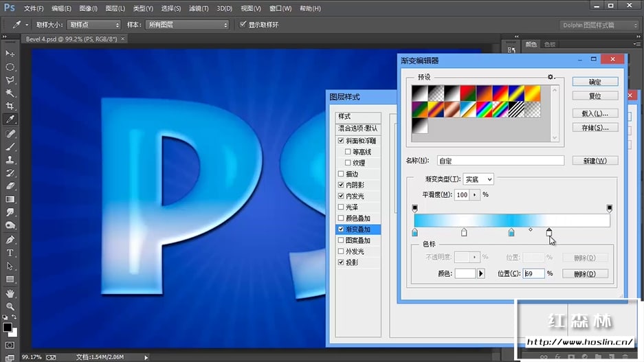Select the Rectangle shape tool
Viewport: 644px width, 362px height.
tap(10, 280)
